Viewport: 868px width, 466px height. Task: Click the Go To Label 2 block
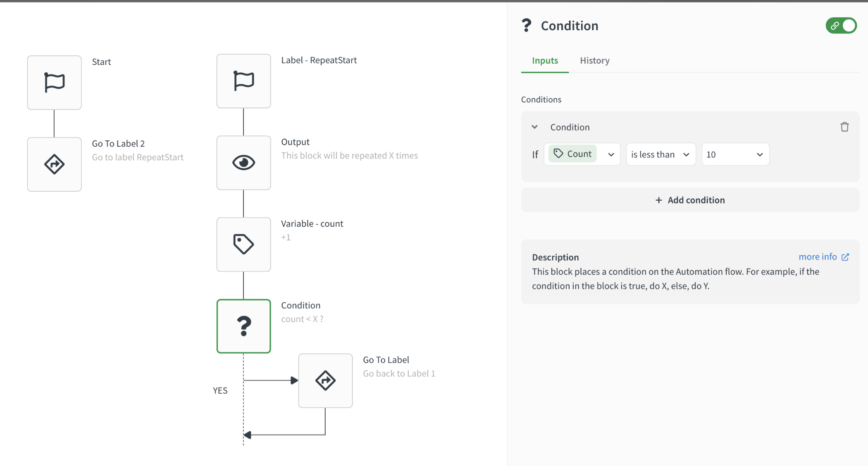pyautogui.click(x=54, y=164)
